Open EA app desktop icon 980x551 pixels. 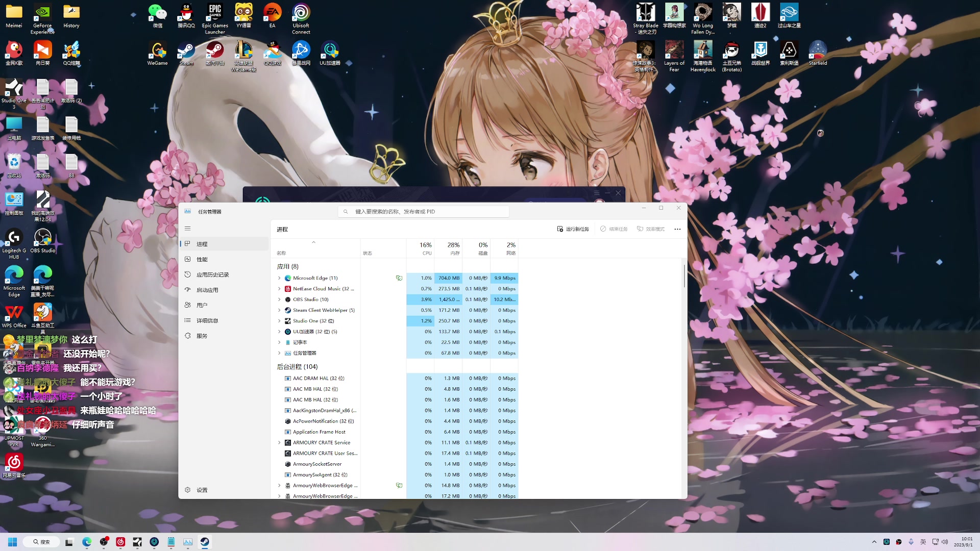(272, 16)
